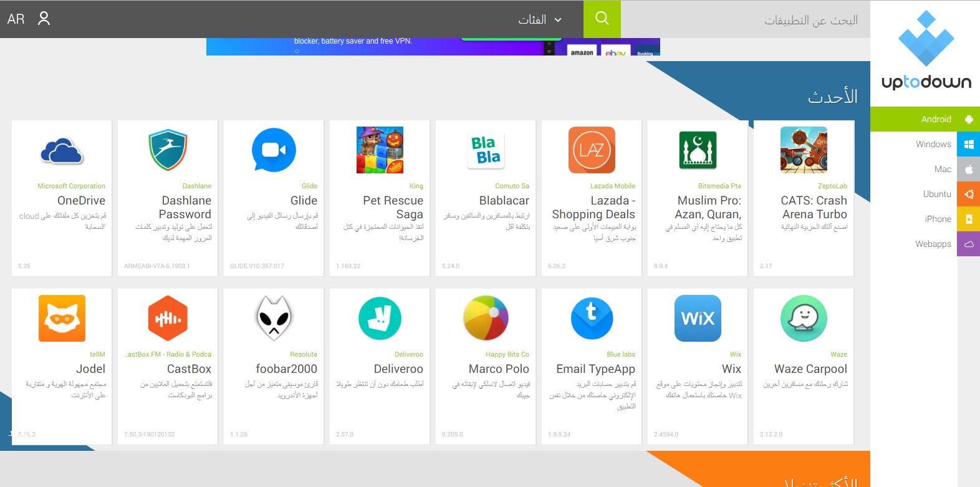Click the King developer name
Screen dimensions: 980x487
coord(416,186)
